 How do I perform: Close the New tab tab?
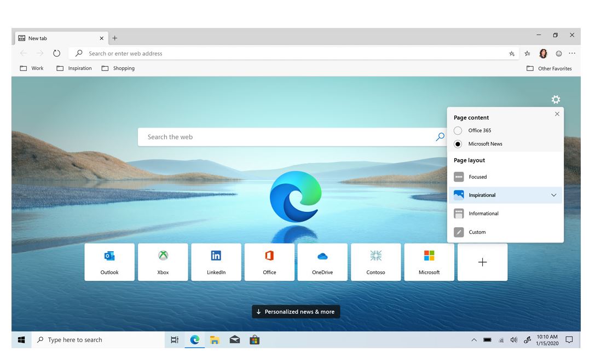click(x=102, y=38)
